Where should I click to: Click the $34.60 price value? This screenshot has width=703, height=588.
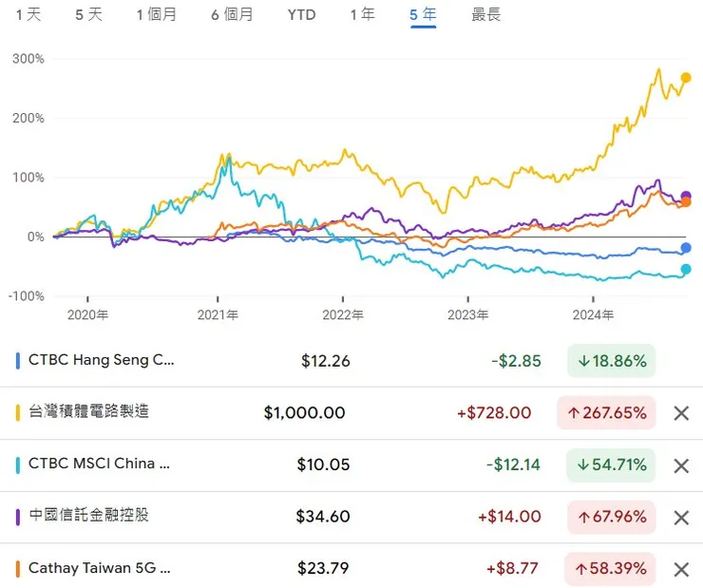323,517
